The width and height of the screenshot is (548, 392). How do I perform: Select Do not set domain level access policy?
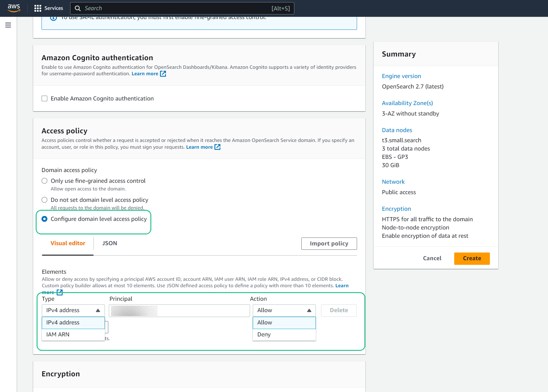pos(45,200)
